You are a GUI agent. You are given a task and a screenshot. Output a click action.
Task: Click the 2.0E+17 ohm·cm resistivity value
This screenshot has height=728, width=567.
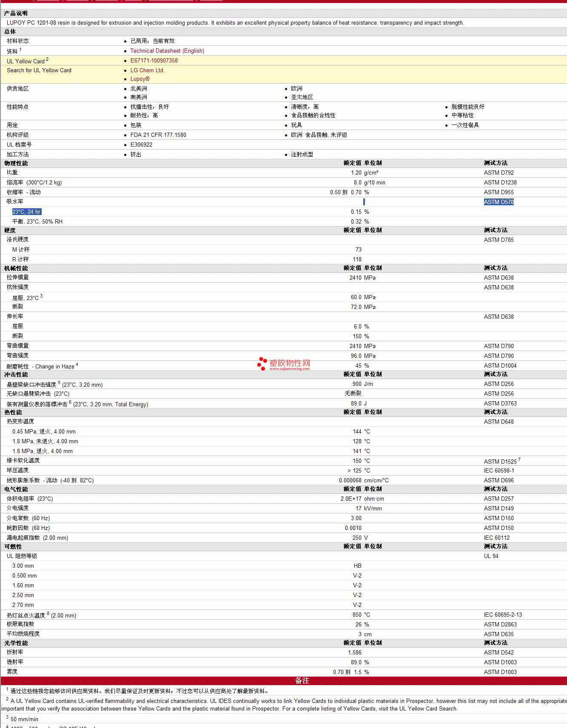click(x=362, y=499)
